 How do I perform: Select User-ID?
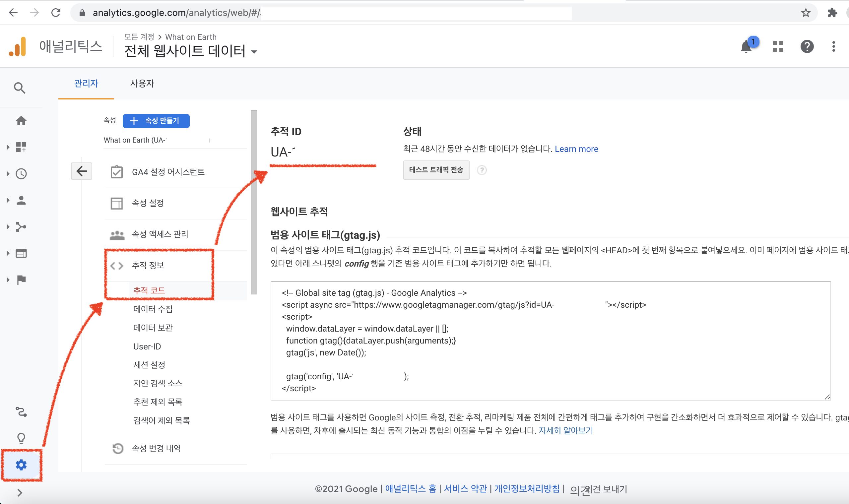coord(147,346)
